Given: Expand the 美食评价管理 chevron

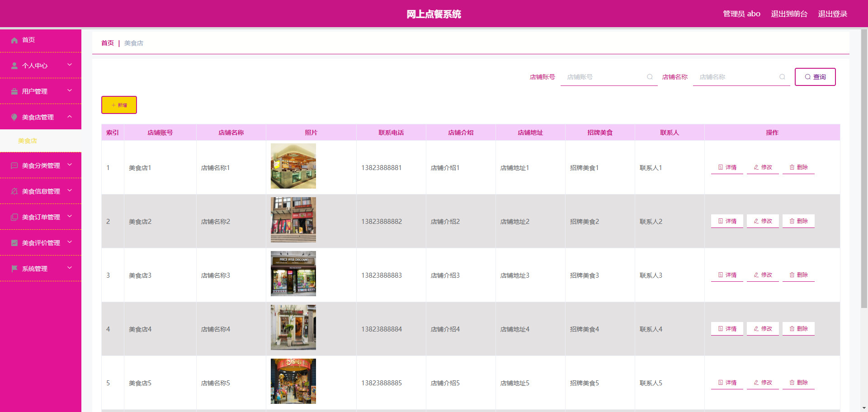Looking at the screenshot, I should coord(70,242).
